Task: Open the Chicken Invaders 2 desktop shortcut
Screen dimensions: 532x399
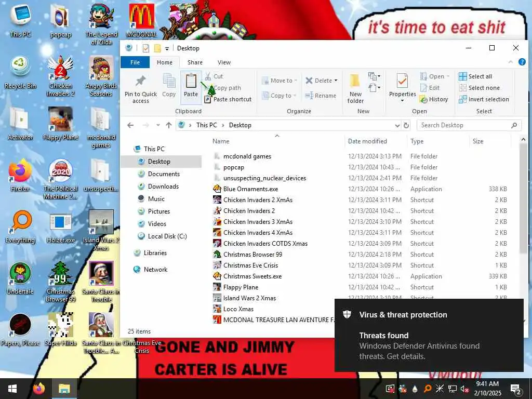Action: point(60,76)
